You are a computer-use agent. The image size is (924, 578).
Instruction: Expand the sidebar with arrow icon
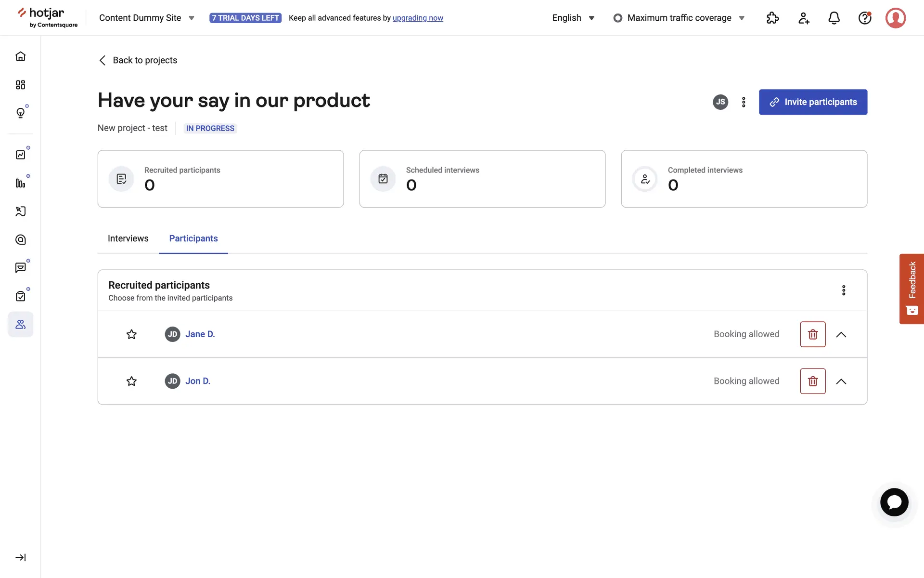(x=20, y=557)
